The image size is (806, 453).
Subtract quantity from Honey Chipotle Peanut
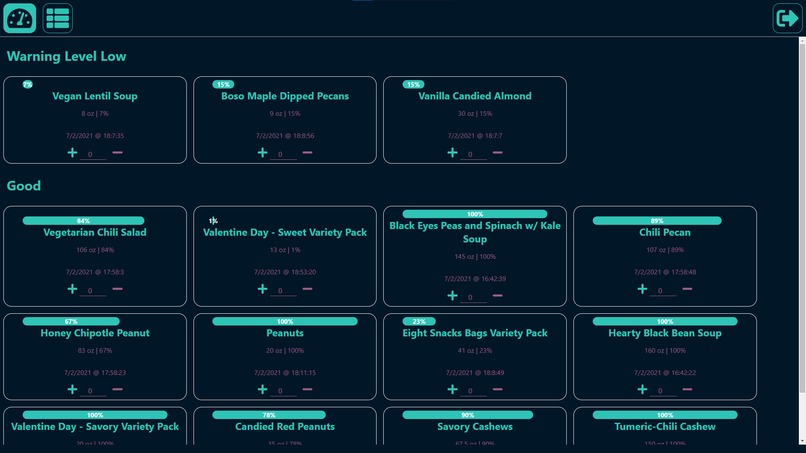(118, 390)
